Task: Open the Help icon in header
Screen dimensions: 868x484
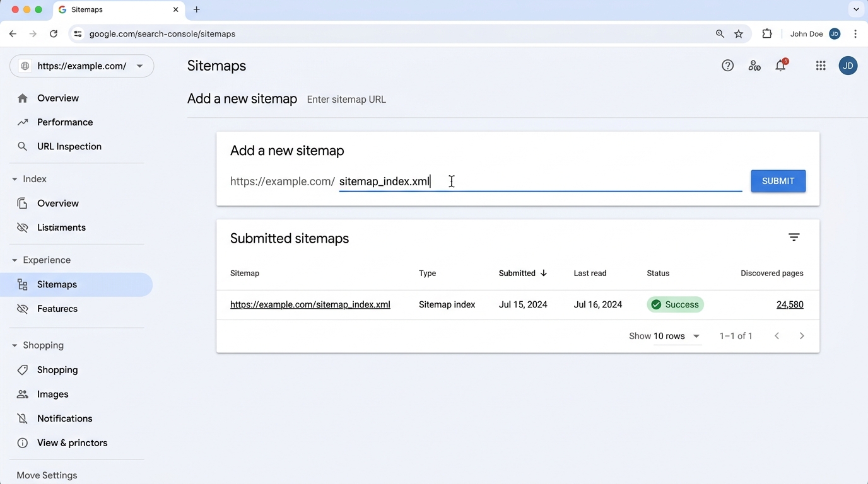Action: pyautogui.click(x=728, y=66)
